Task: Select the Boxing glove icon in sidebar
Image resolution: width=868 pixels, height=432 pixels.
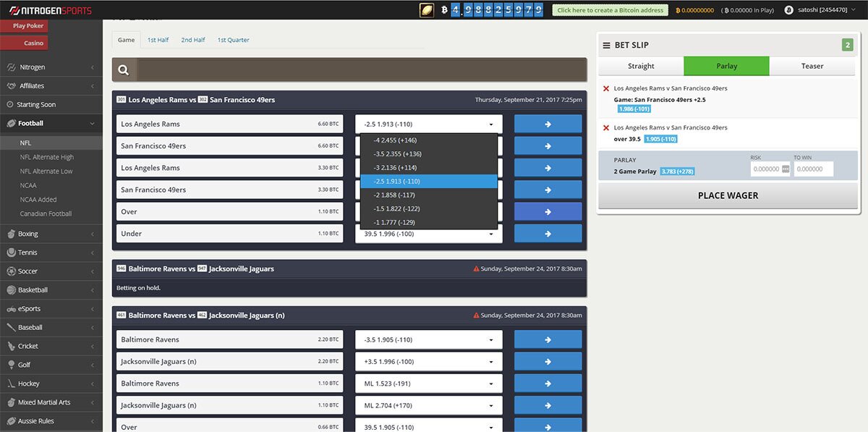Action: (12, 234)
